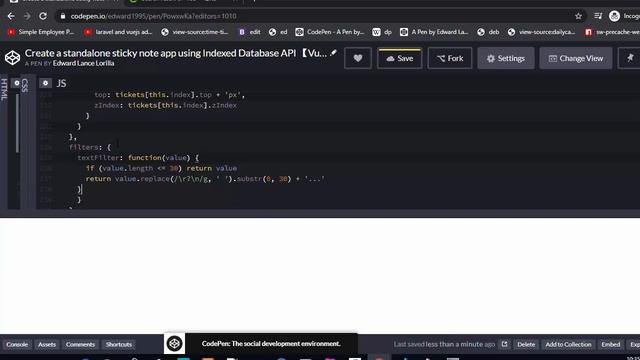640x360 pixels.
Task: Open the Comments panel
Action: tap(80, 344)
